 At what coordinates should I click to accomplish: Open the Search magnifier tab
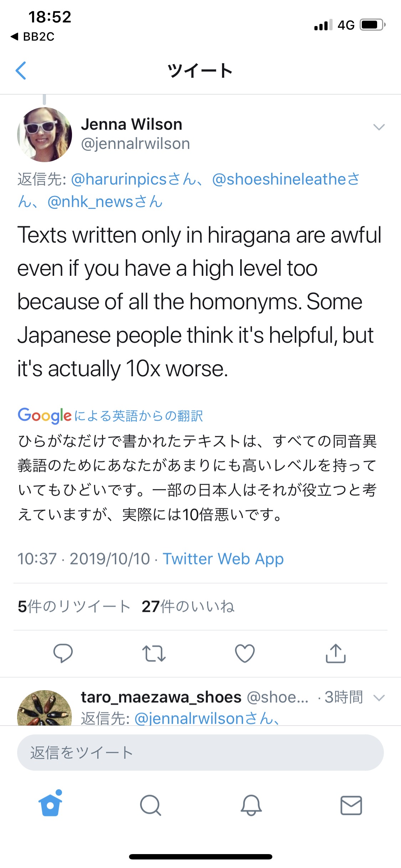[x=150, y=805]
